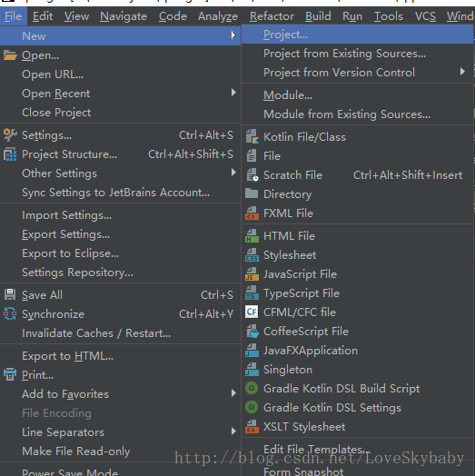Click the JavaFXApplication icon
Image resolution: width=475 pixels, height=476 pixels.
pyautogui.click(x=252, y=351)
